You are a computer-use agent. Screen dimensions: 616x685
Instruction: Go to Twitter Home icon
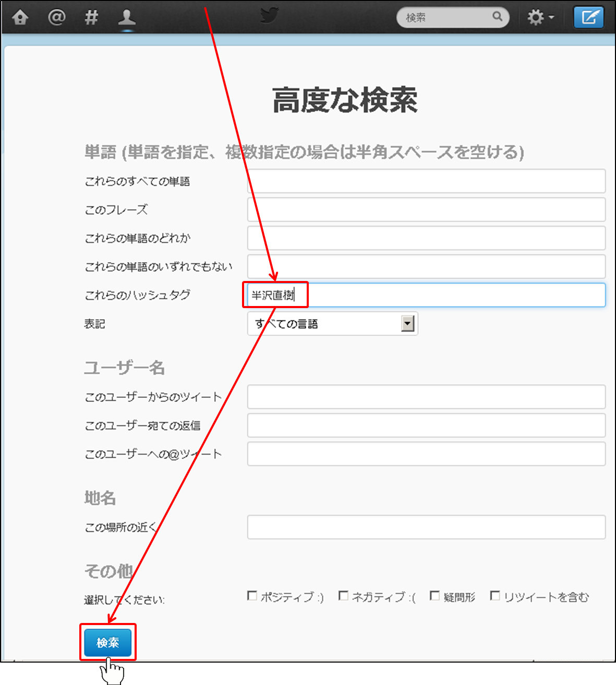20,18
